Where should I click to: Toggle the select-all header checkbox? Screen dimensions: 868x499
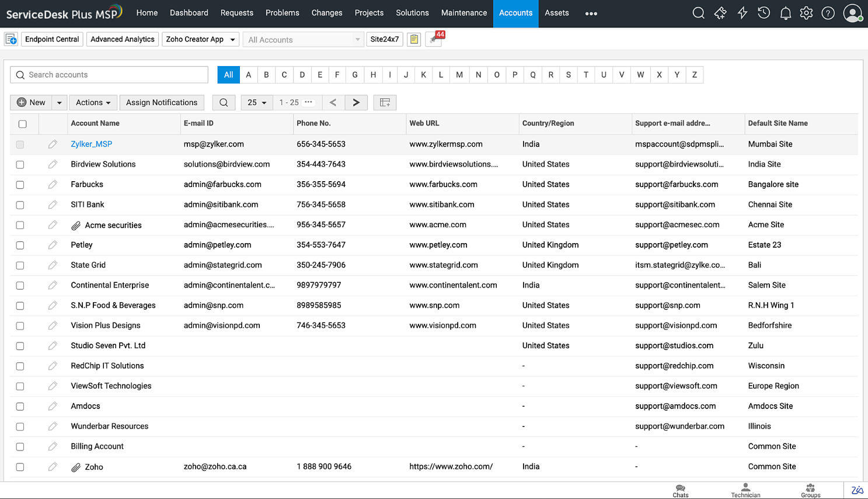[x=23, y=124]
